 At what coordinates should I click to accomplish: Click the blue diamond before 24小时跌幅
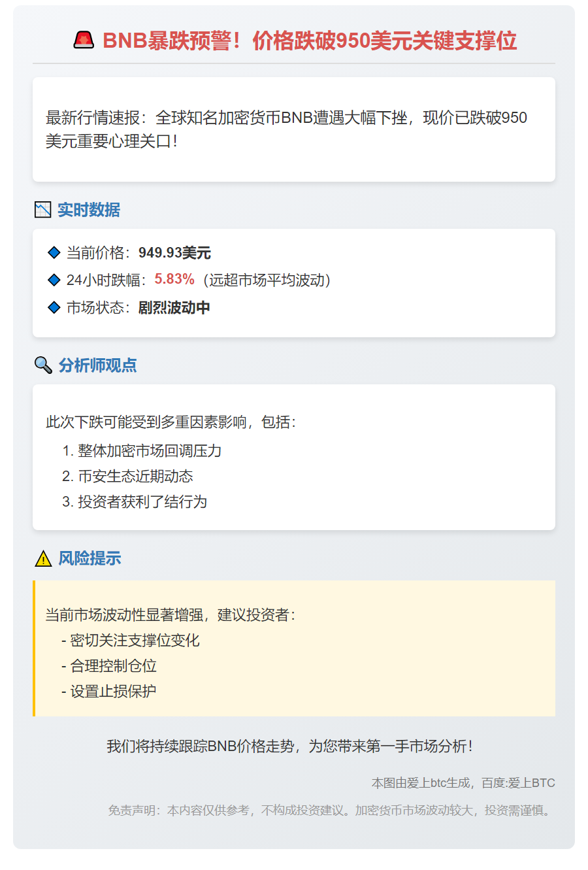tap(54, 280)
